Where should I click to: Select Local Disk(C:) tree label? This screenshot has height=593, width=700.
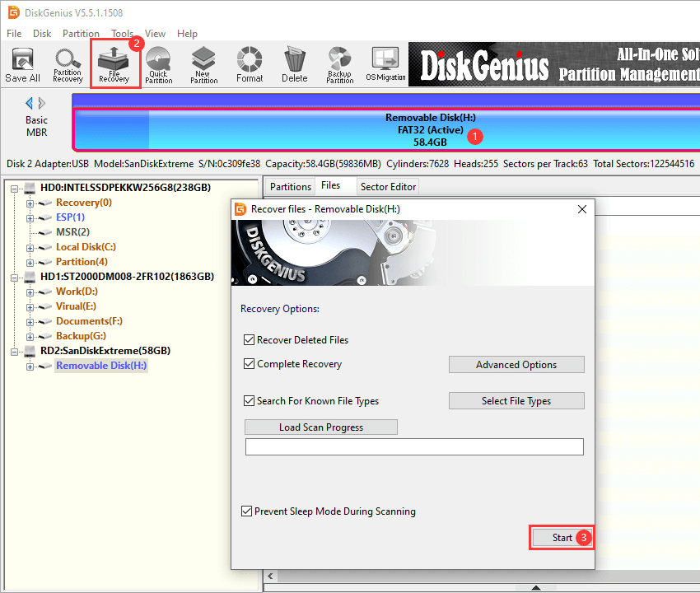click(86, 247)
